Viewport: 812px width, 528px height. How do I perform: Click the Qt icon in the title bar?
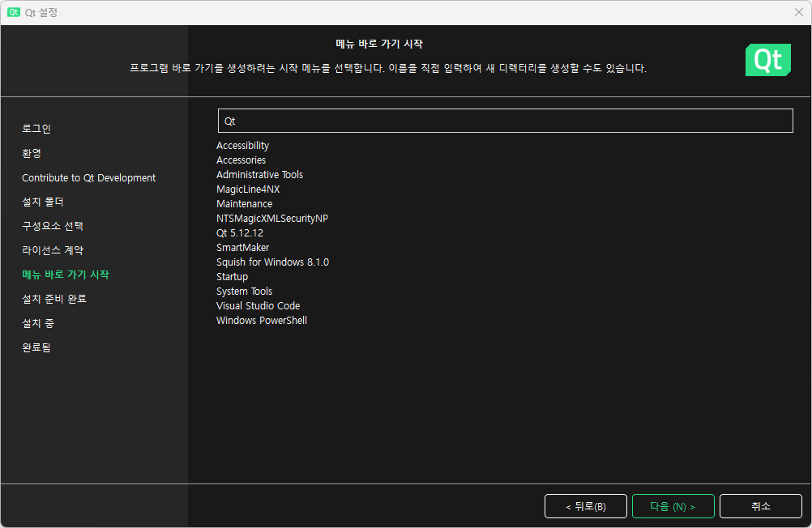click(14, 12)
